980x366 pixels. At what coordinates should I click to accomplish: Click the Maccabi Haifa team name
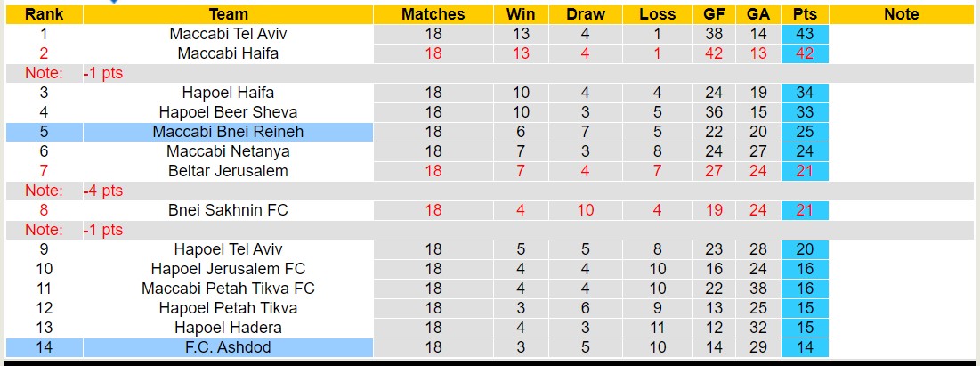(x=228, y=53)
